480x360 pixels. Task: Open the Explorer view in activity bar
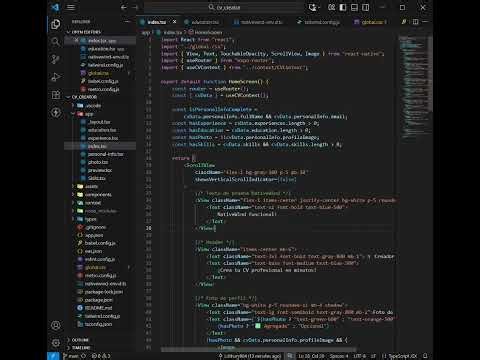(x=56, y=24)
